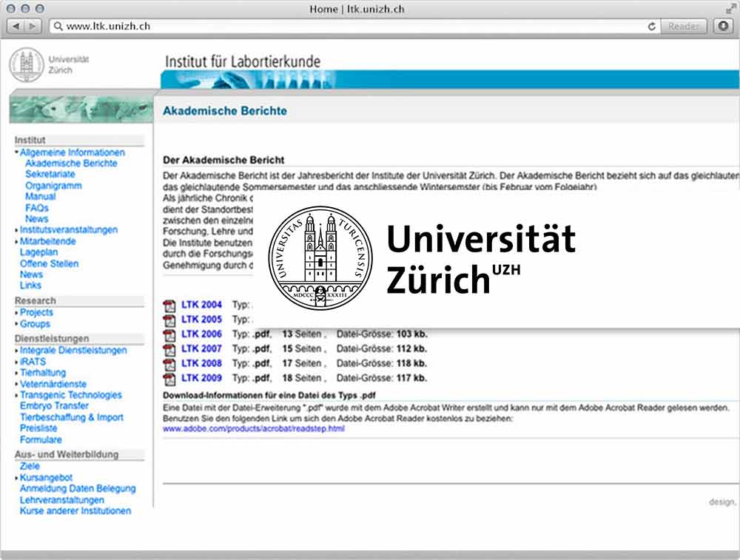Open the LTK 2006 report link
The width and height of the screenshot is (740, 560).
(201, 334)
